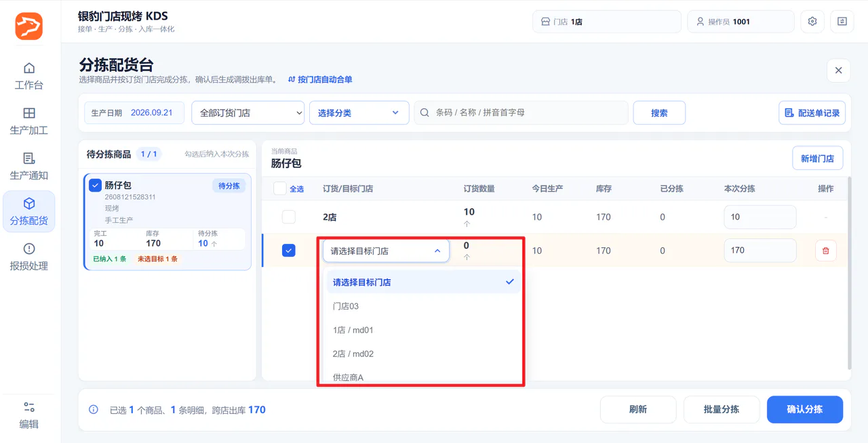Tick the checkbox for the 2店 row
The height and width of the screenshot is (443, 868).
click(289, 217)
